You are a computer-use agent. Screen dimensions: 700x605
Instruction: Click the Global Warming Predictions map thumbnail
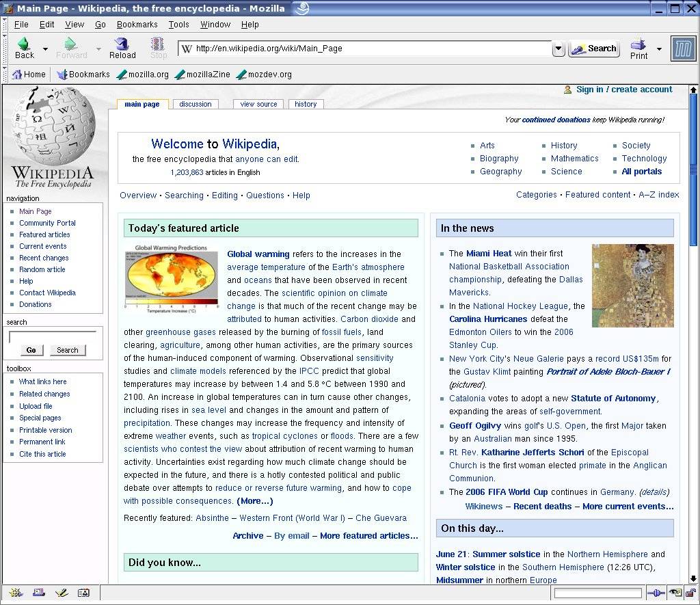click(x=172, y=279)
